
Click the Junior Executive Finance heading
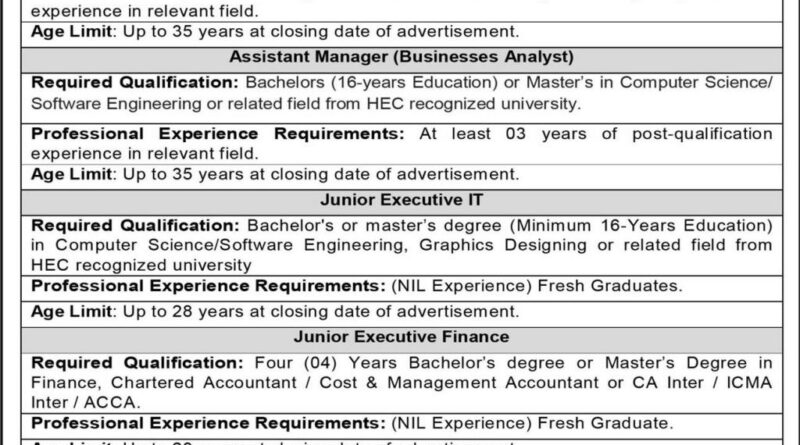coord(399,336)
